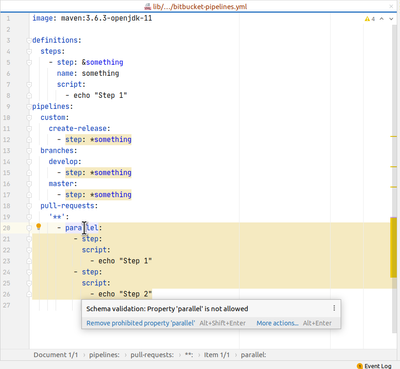Click the yellow warning stripe marker on scrollbar
The width and height of the screenshot is (400, 369).
393,247
